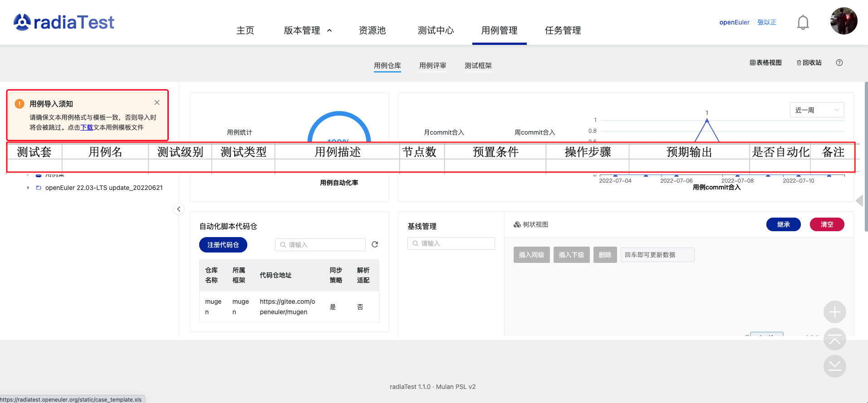Switch to the 用例评审 tab
868x403 pixels.
(x=432, y=66)
